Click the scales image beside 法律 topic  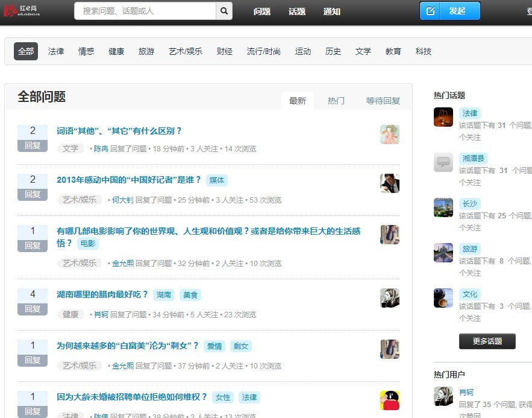click(443, 117)
